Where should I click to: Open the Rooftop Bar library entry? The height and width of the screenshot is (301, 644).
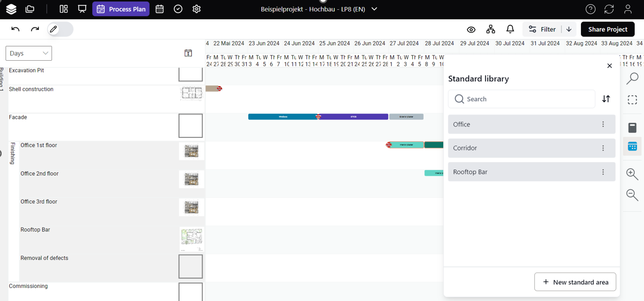(x=521, y=172)
